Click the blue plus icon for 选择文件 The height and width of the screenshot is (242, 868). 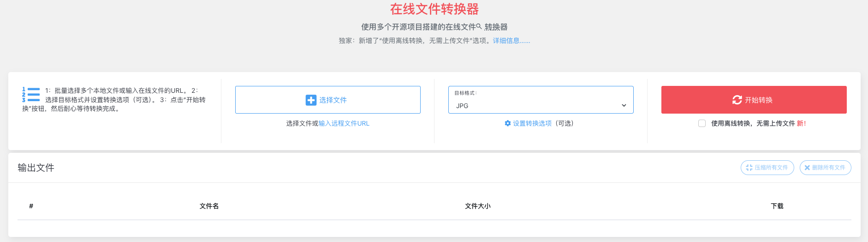click(311, 100)
